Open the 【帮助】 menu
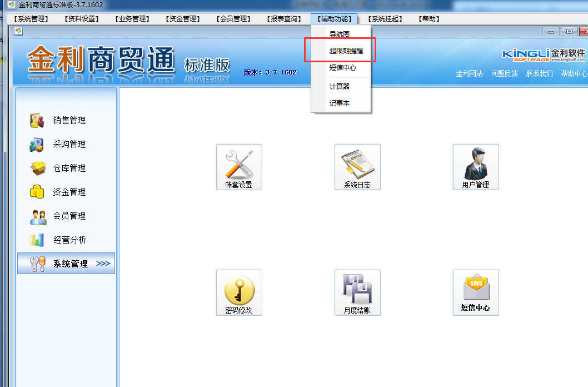 click(429, 19)
